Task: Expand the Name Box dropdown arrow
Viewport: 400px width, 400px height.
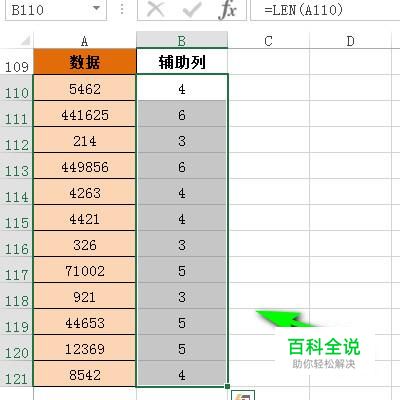Action: tap(96, 9)
